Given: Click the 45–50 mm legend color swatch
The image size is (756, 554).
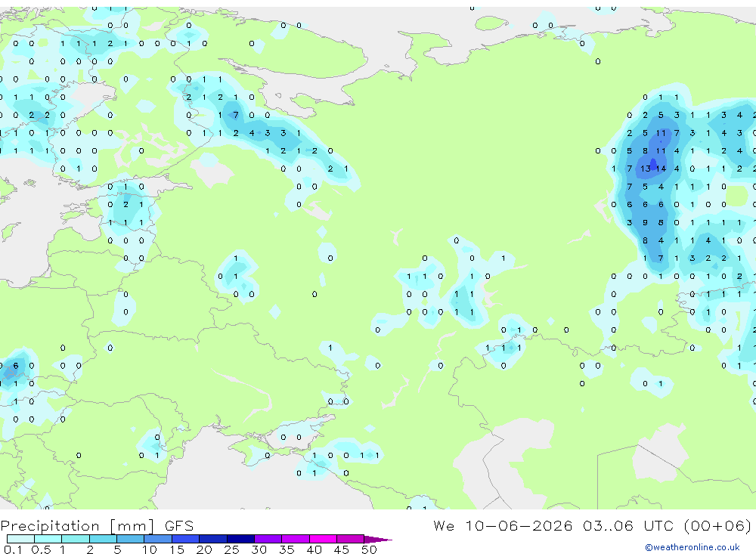Looking at the screenshot, I should (x=350, y=539).
